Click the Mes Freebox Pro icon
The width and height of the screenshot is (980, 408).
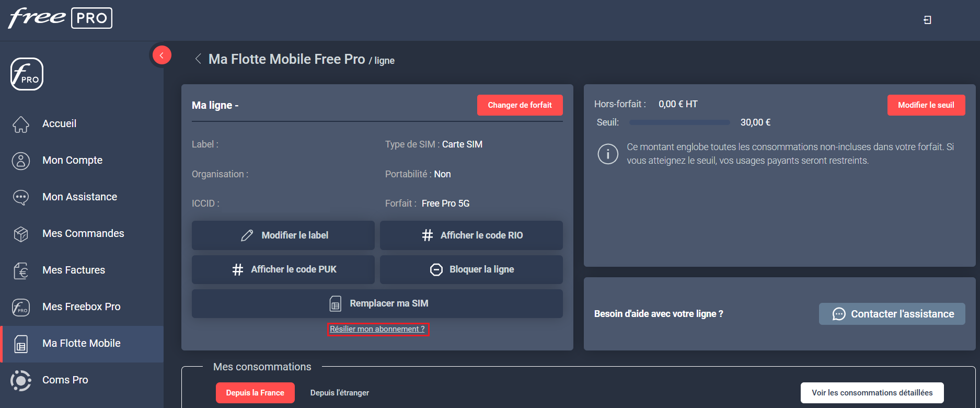coord(21,307)
